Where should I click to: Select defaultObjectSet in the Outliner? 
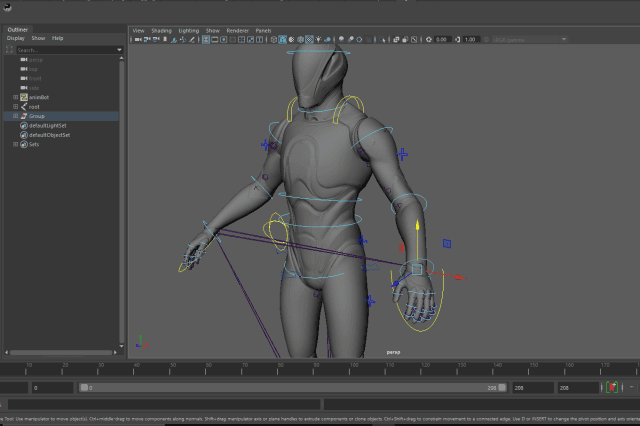coord(49,135)
